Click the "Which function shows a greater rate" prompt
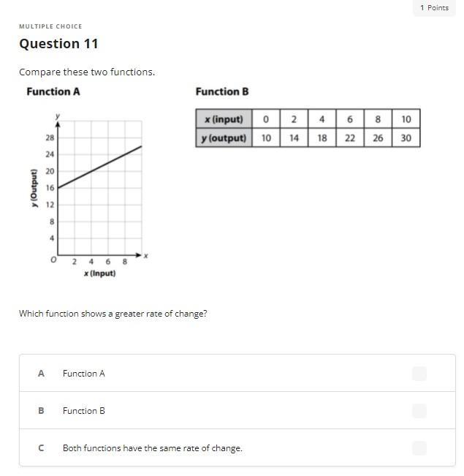The height and width of the screenshot is (476, 464). click(x=113, y=314)
